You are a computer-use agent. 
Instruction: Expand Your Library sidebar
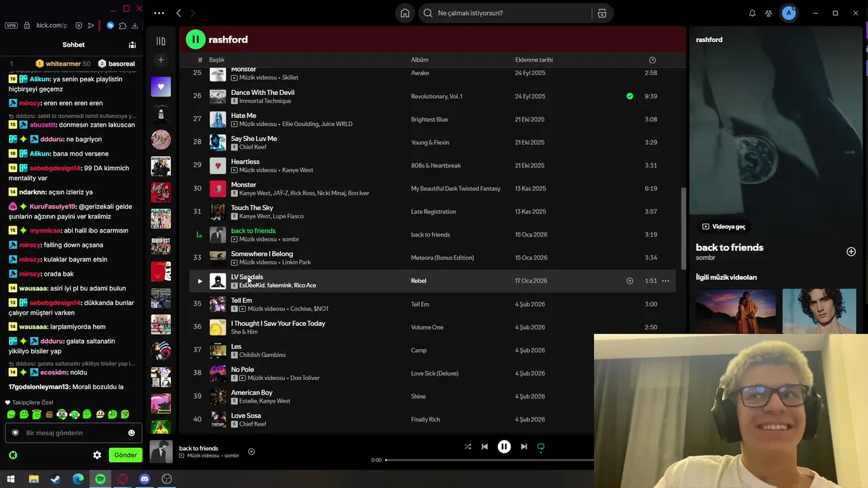tap(161, 41)
